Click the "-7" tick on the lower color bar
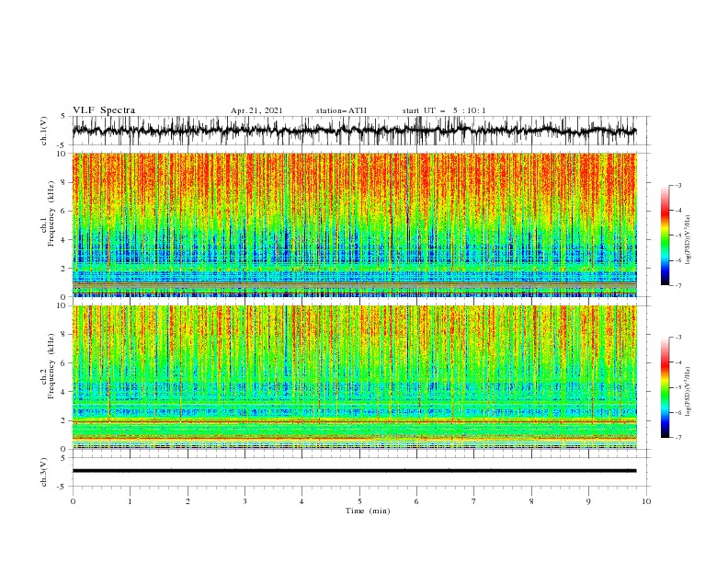The height and width of the screenshot is (563, 728). (677, 437)
